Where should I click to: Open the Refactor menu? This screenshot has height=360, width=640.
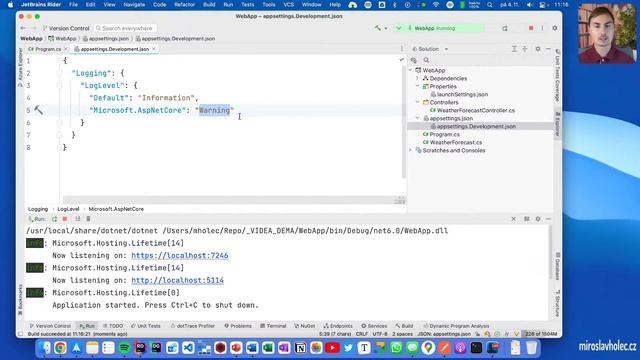[184, 5]
